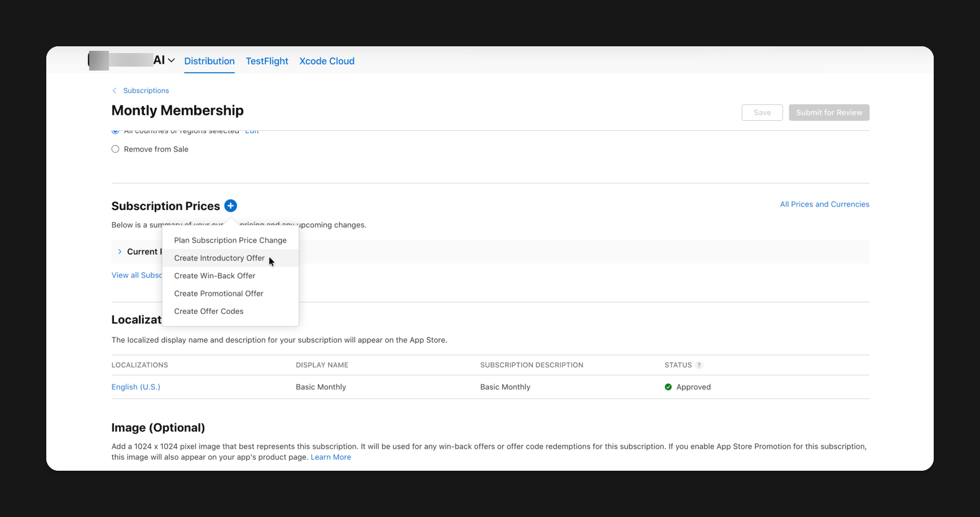980x517 pixels.
Task: Click the back chevron before Subscriptions
Action: click(x=115, y=90)
